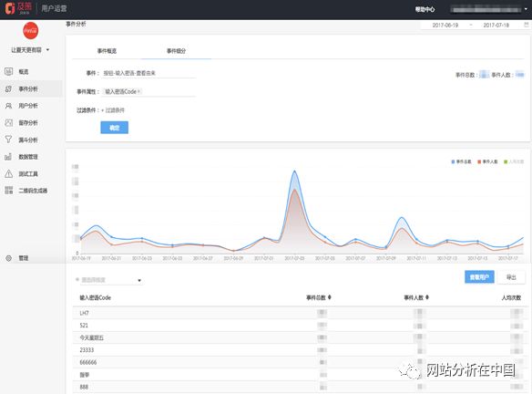Switch to the 事件概览 tab
532x394 pixels.
click(x=107, y=51)
